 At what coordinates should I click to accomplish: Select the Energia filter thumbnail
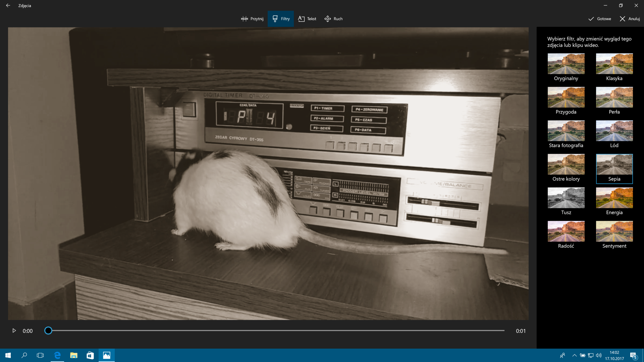click(614, 198)
